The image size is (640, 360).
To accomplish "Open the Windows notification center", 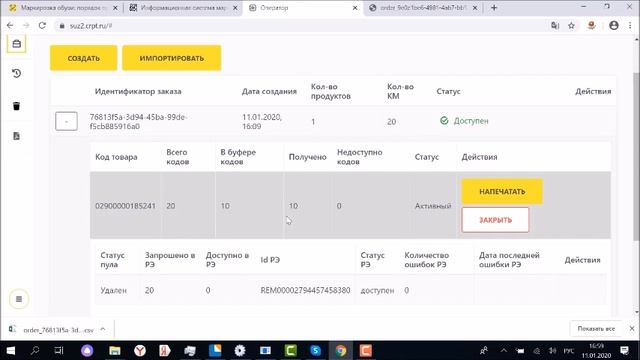I will tap(624, 351).
